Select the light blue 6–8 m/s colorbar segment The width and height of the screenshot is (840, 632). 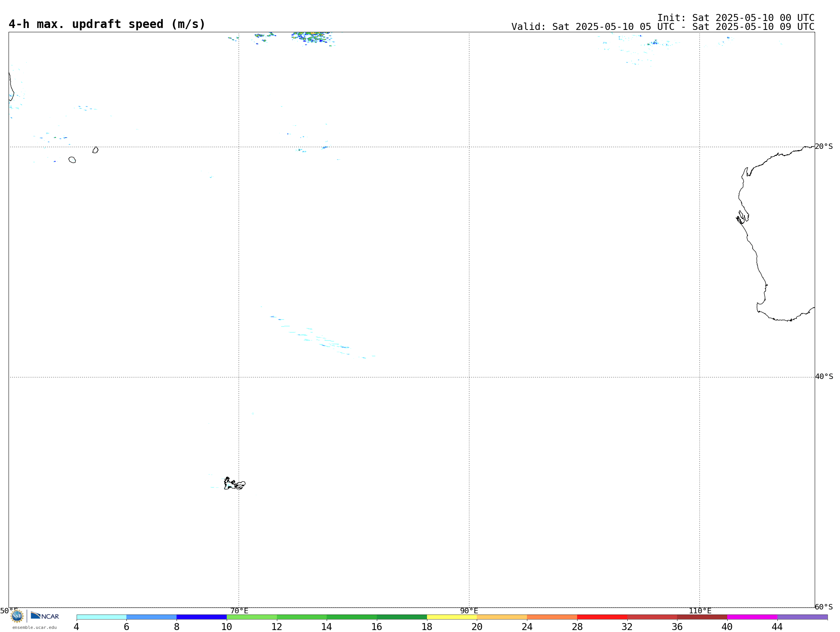click(152, 617)
